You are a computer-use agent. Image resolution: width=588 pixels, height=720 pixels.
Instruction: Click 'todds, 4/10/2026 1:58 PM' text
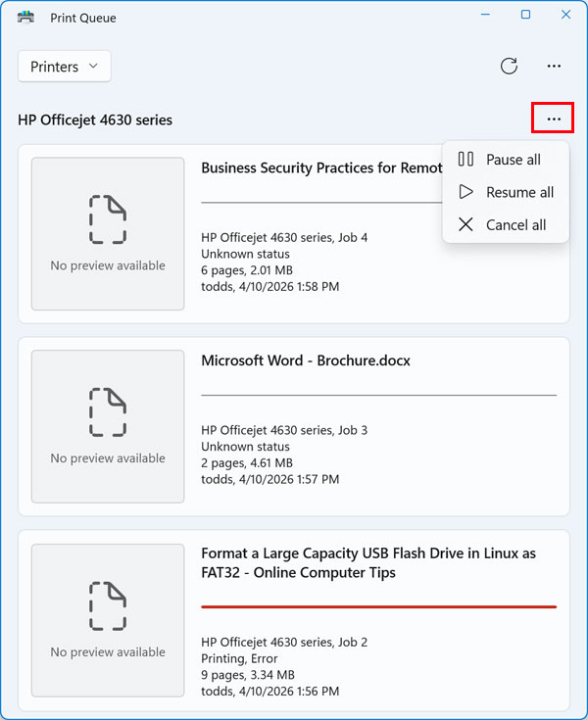click(x=270, y=286)
